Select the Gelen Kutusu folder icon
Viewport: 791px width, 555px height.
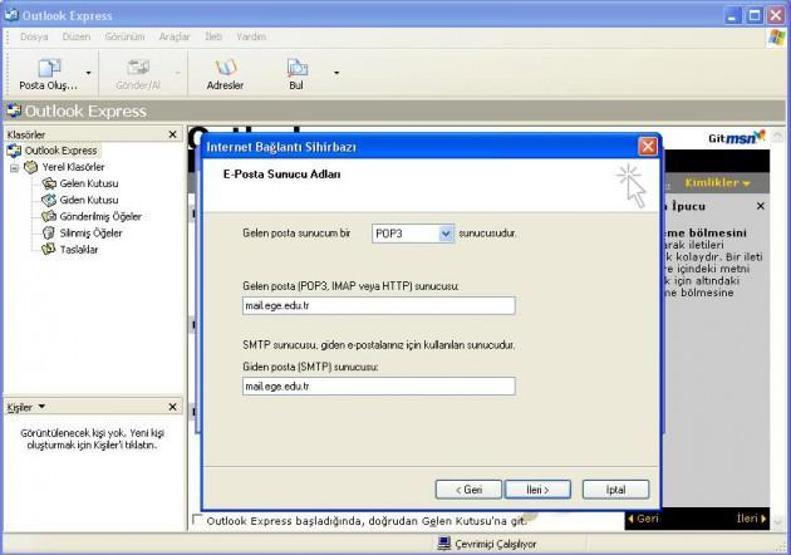pyautogui.click(x=49, y=183)
